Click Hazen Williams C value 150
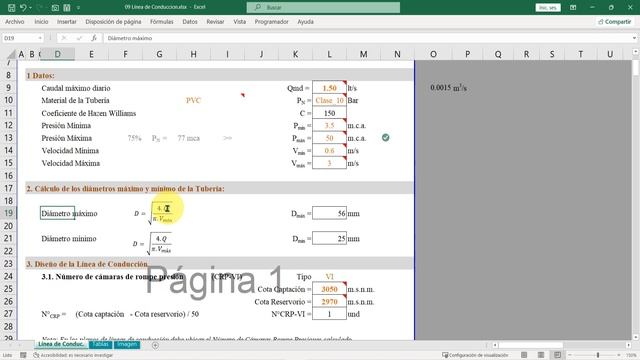640x360 pixels. tap(329, 113)
